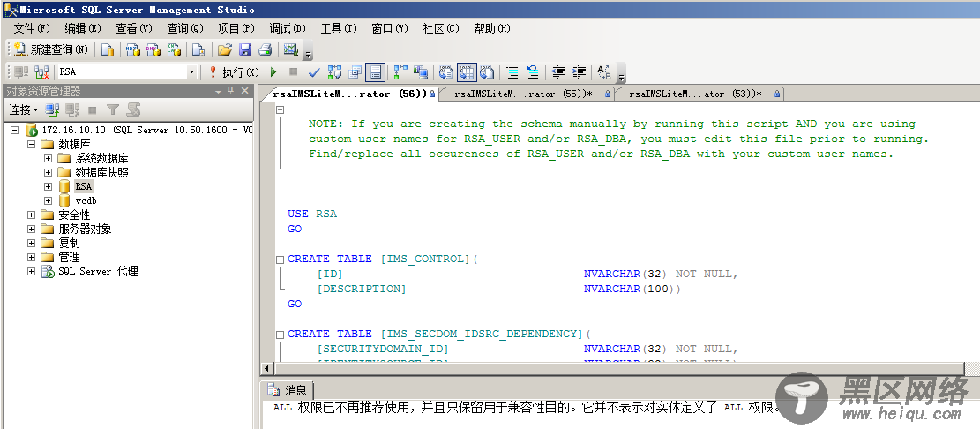This screenshot has height=429, width=980.
Task: Click the Object Explorer filter funnel icon
Action: pyautogui.click(x=113, y=110)
